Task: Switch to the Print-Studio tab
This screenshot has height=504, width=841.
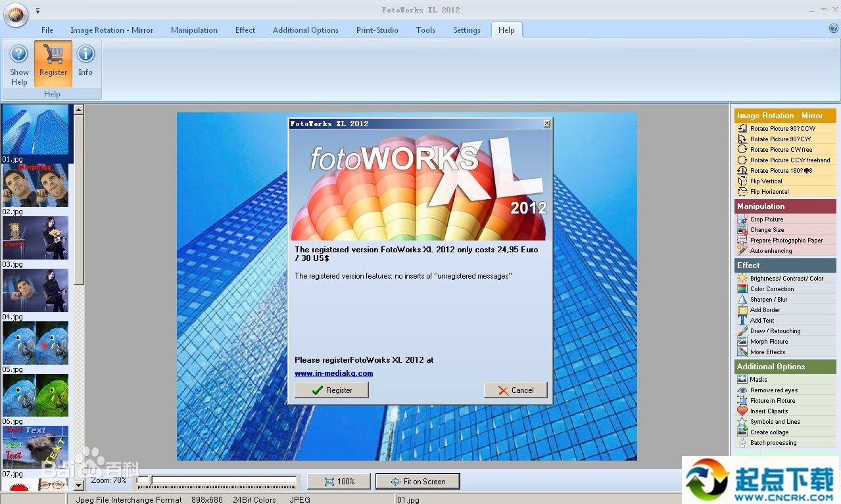Action: point(377,30)
